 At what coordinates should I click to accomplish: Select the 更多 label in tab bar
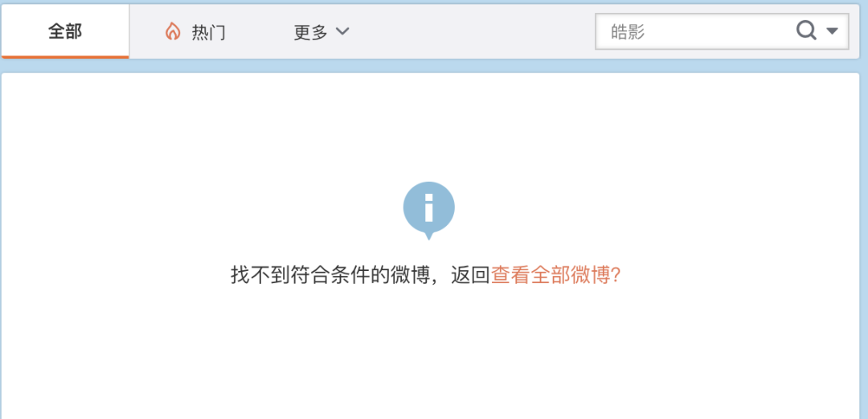tap(310, 32)
